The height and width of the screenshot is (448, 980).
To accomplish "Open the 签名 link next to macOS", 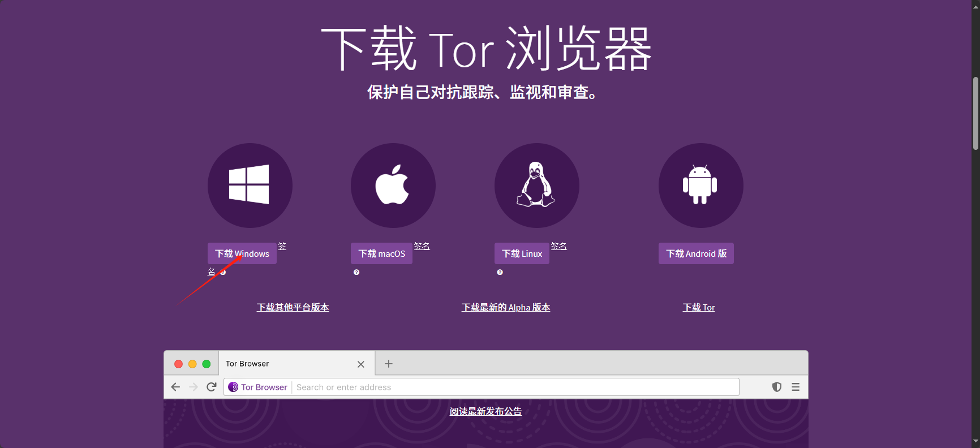I will click(x=422, y=246).
